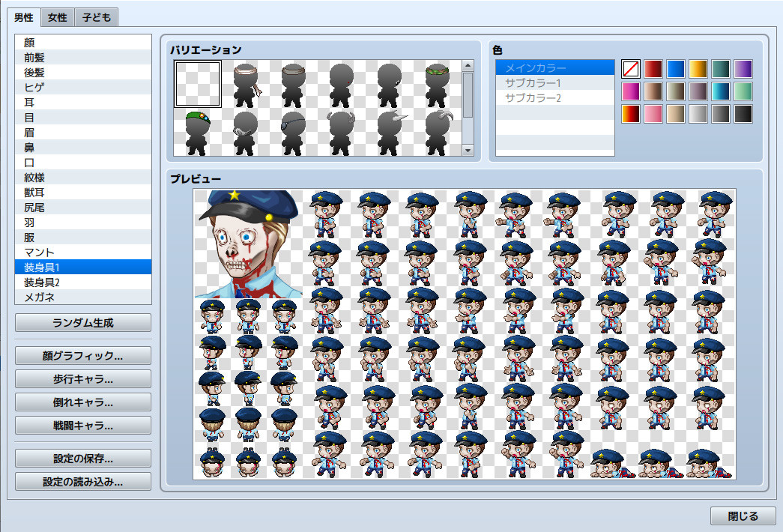Click the variation panel scrollbar down arrow
This screenshot has width=783, height=532.
(468, 150)
